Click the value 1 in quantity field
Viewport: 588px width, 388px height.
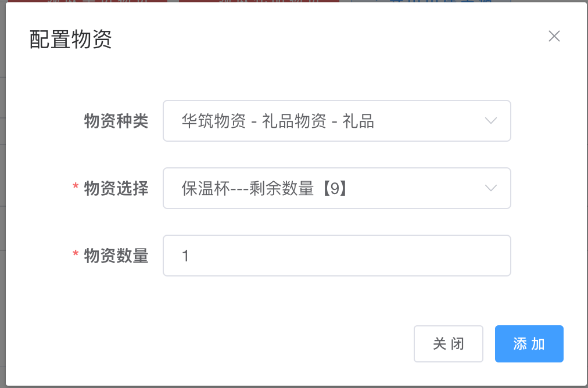(185, 256)
